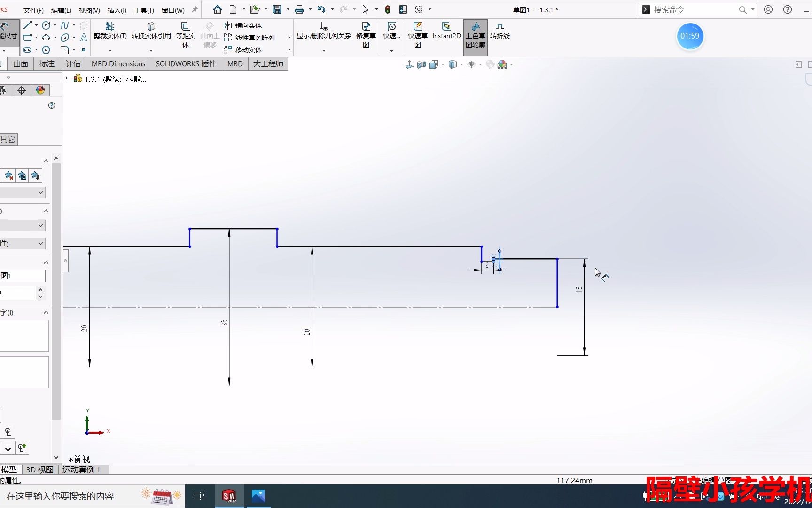Select the sketch Point tool
This screenshot has width=812, height=508.
[x=84, y=50]
